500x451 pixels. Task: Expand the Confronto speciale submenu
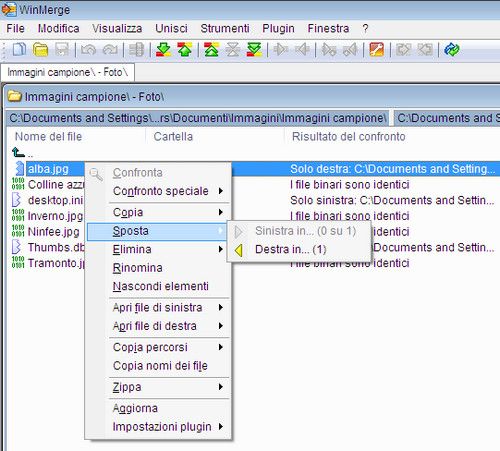pos(159,191)
